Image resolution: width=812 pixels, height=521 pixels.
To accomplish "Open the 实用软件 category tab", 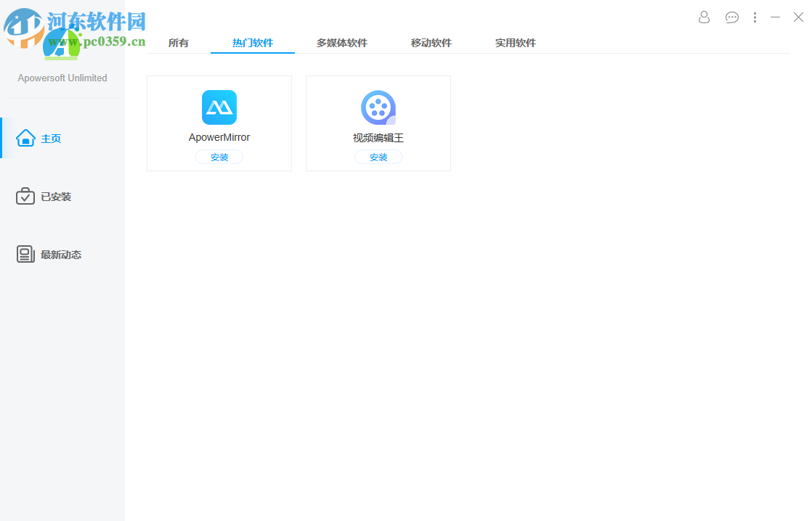I will point(515,43).
